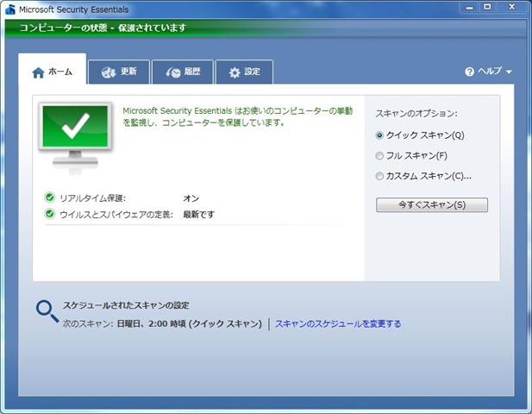532x414 pixels.
Task: Switch to the 履歴 tab
Action: coord(183,72)
